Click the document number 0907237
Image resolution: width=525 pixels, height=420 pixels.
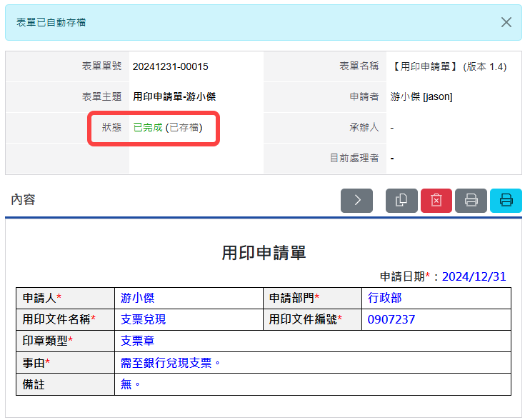click(391, 319)
